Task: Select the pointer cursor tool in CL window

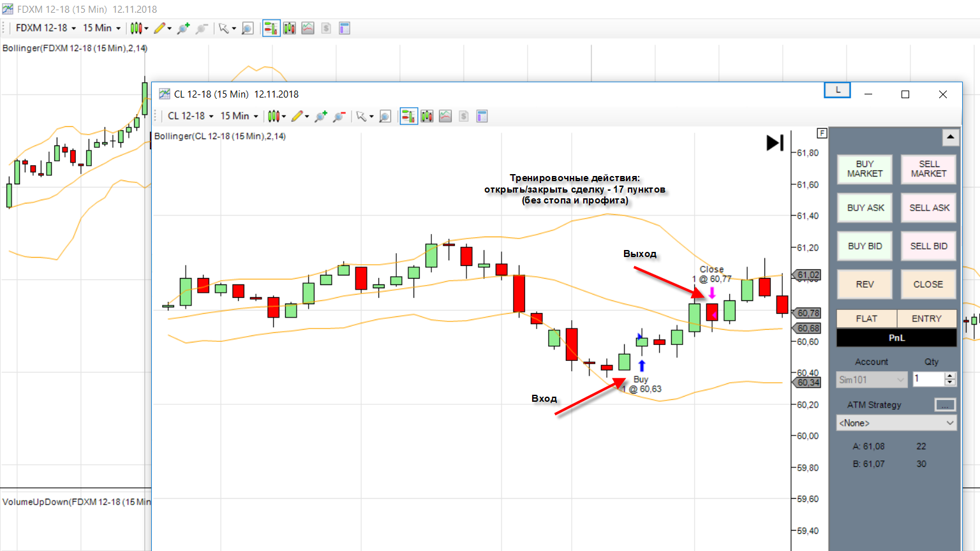Action: pos(362,116)
